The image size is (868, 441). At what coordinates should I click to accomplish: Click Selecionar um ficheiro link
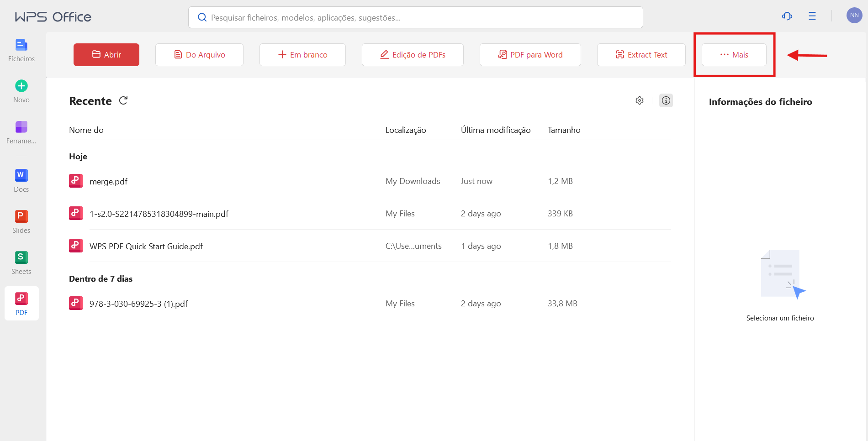click(x=780, y=318)
